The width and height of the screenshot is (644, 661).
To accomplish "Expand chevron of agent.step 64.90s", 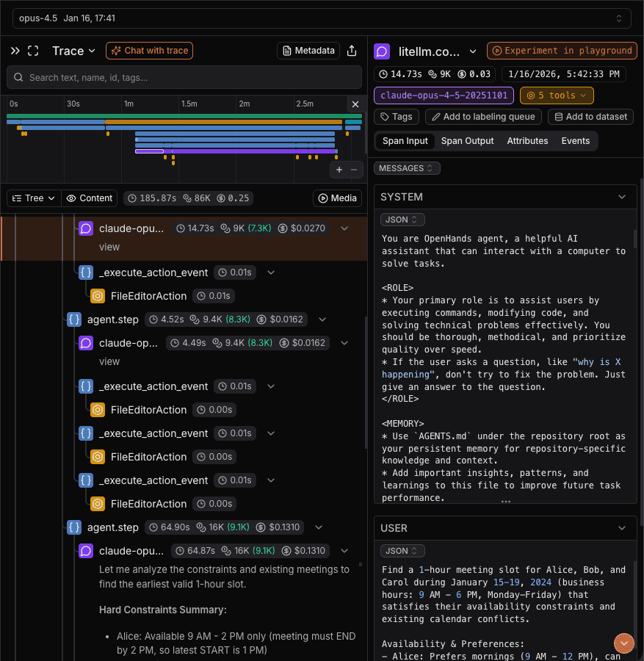I will coord(319,527).
